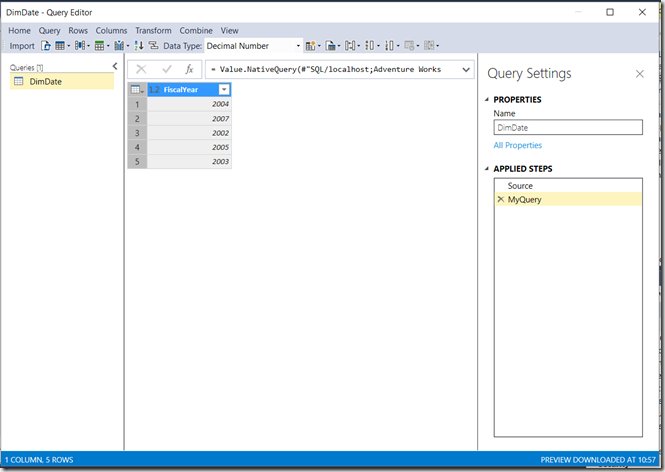Collapse the PROPERTIES section
665x472 pixels.
click(487, 100)
